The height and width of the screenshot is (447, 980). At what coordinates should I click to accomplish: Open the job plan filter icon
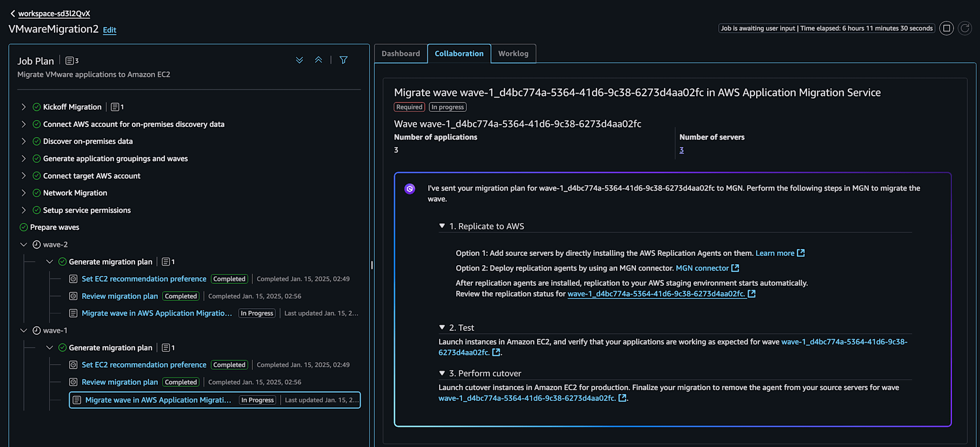click(x=343, y=60)
